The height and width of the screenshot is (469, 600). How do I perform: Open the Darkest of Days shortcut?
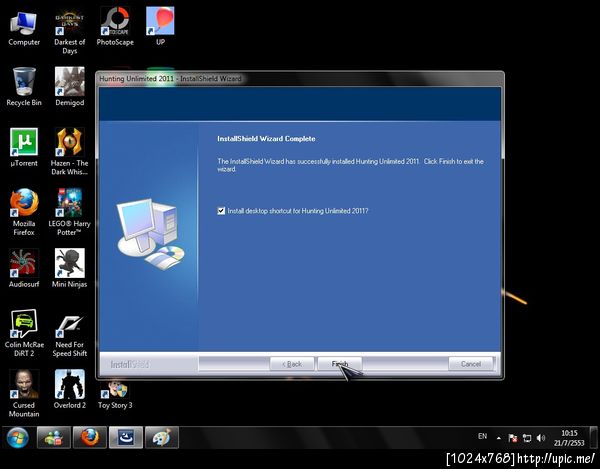pos(70,31)
